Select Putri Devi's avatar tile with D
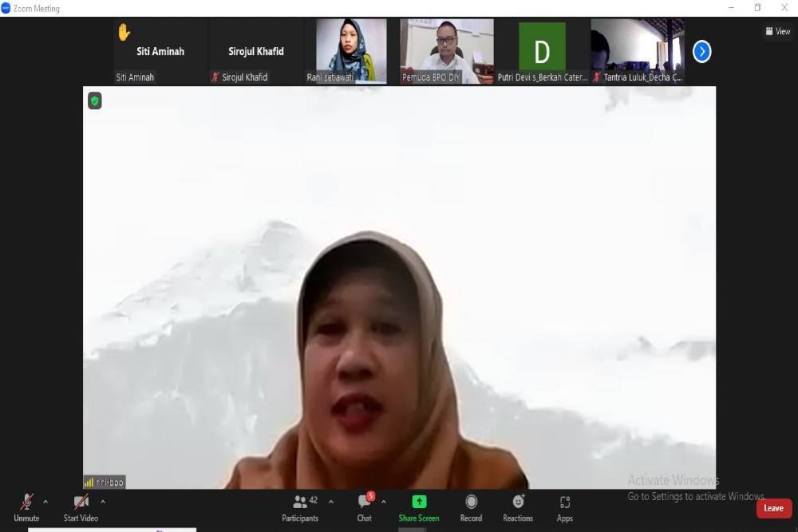This screenshot has height=532, width=798. 542,51
